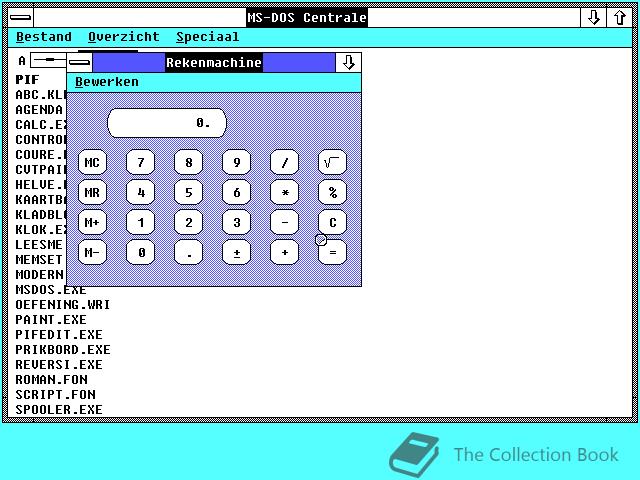640x480 pixels.
Task: Click the multiplication asterisk key
Action: coord(284,192)
